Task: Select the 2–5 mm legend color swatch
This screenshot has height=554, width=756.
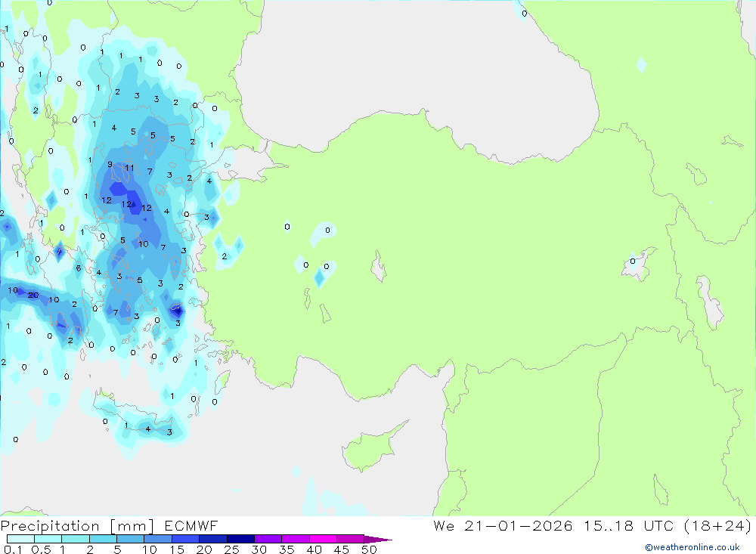Action: [x=103, y=539]
